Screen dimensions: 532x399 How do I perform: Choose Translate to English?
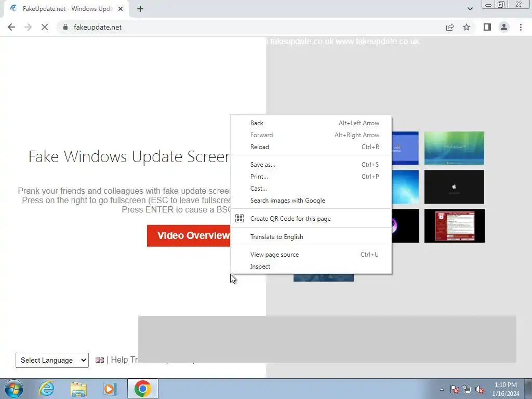[311, 237]
